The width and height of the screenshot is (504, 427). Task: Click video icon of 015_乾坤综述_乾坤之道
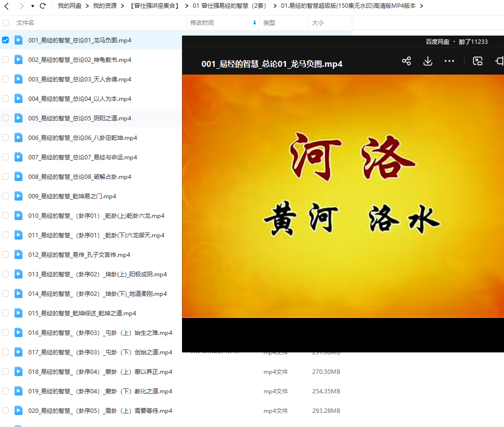pyautogui.click(x=19, y=313)
